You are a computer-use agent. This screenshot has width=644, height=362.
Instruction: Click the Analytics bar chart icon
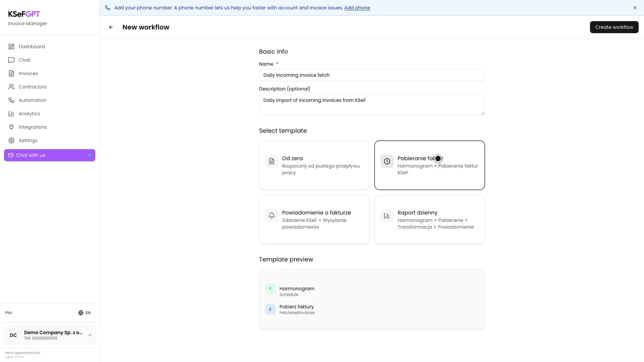coord(11,114)
